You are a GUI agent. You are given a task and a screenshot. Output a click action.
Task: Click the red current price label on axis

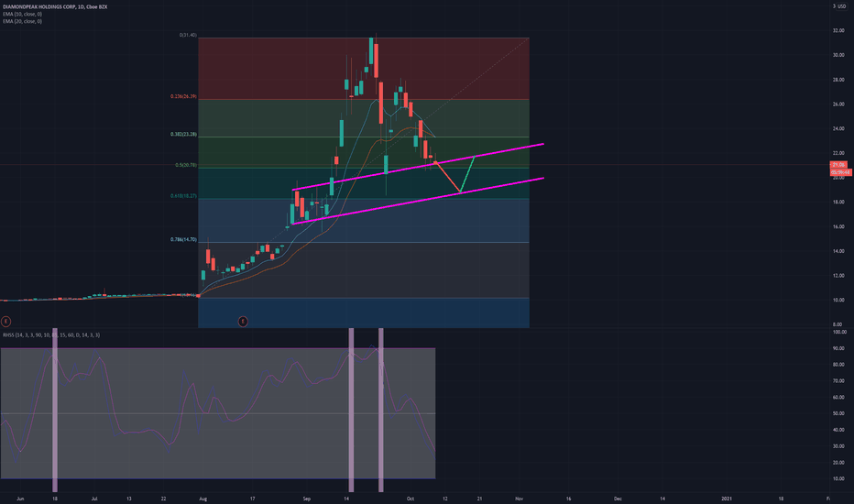tap(838, 165)
